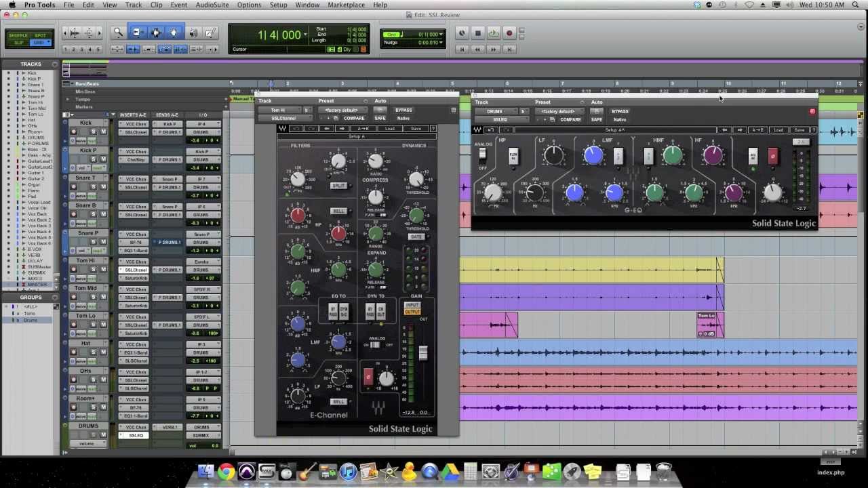Select Grid edit mode
The image size is (868, 488).
coord(40,43)
